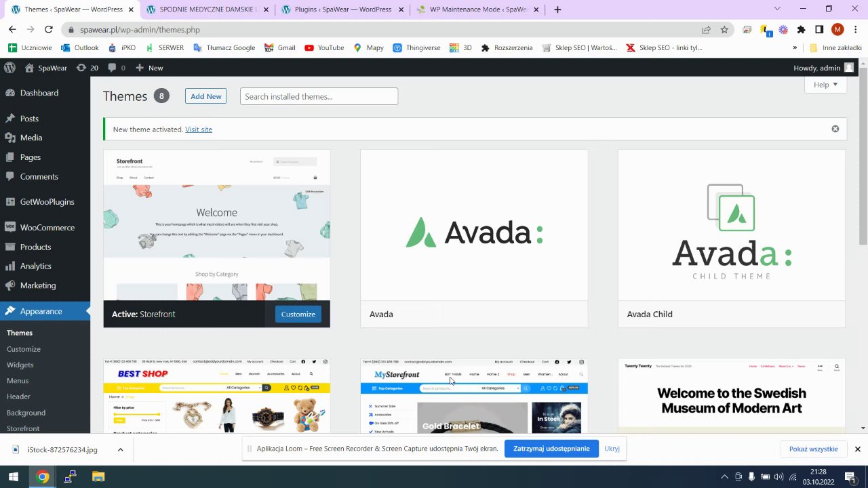Open Storefront under Appearance submenu

[23, 428]
